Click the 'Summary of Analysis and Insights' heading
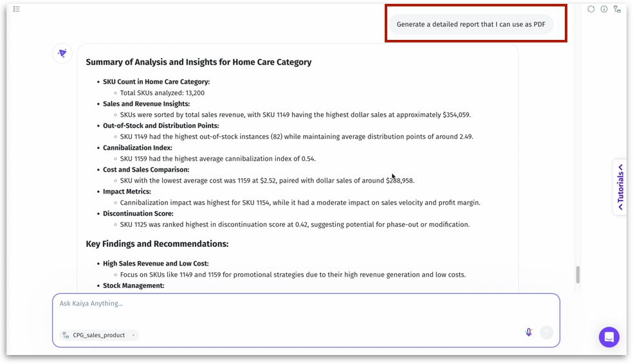Screen dimensions: 633x364 [x=198, y=62]
